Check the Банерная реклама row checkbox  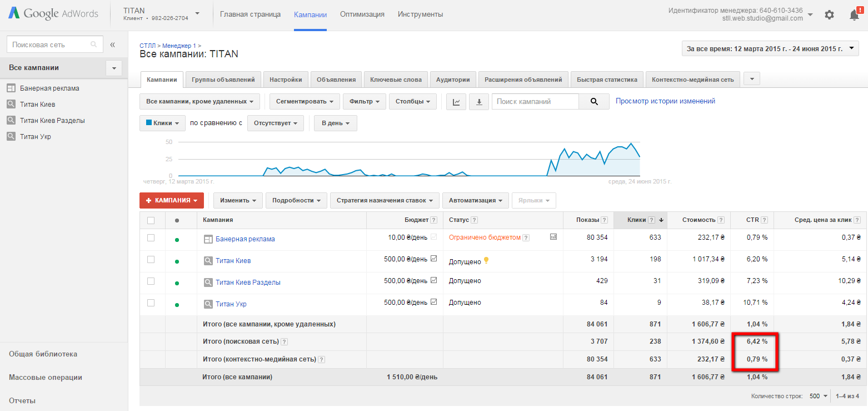(151, 237)
